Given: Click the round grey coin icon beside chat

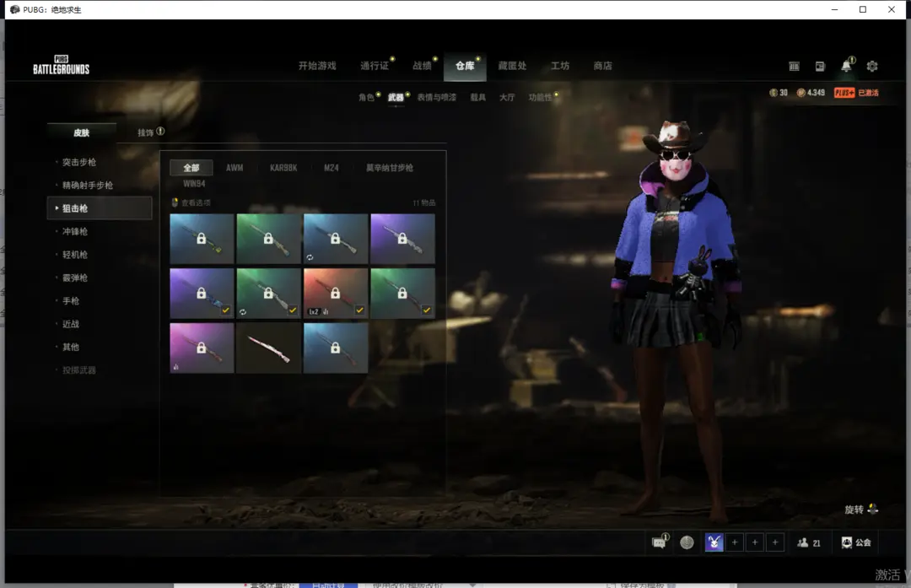Looking at the screenshot, I should pos(687,542).
